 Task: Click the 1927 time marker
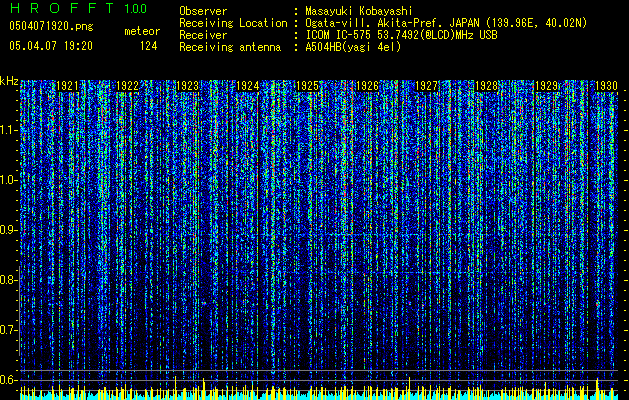(426, 86)
